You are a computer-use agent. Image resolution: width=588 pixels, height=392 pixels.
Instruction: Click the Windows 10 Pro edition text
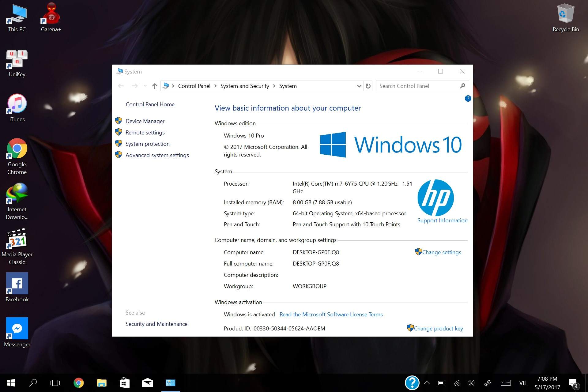(x=244, y=136)
